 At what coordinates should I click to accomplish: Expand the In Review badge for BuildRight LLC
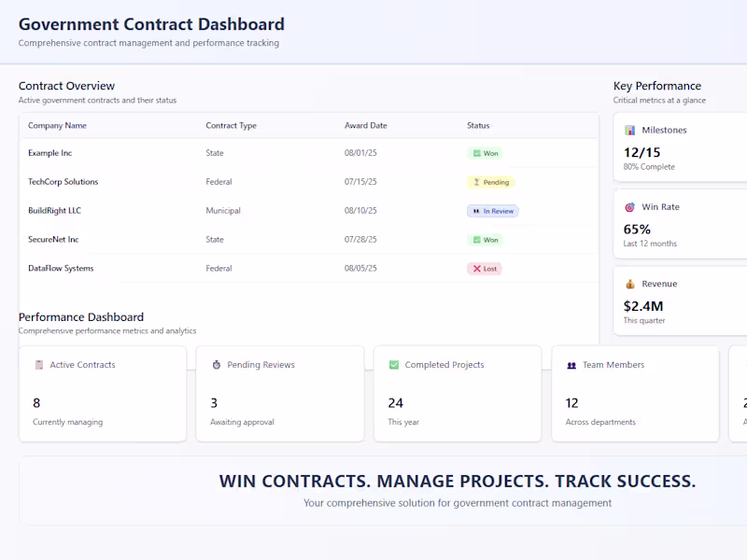[493, 211]
